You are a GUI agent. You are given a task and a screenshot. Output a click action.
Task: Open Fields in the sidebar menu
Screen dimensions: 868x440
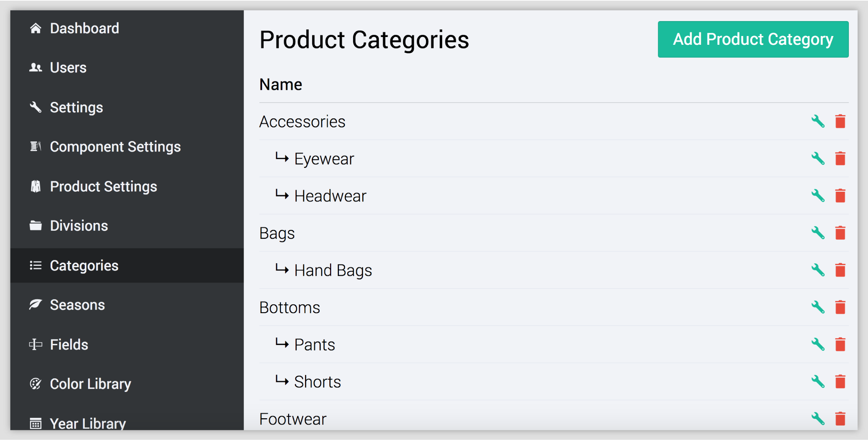[69, 345]
